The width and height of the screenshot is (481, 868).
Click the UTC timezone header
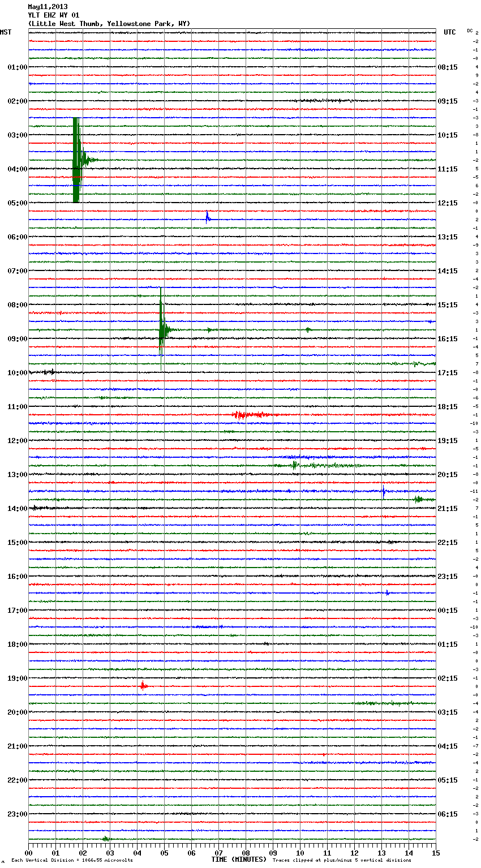tap(450, 32)
